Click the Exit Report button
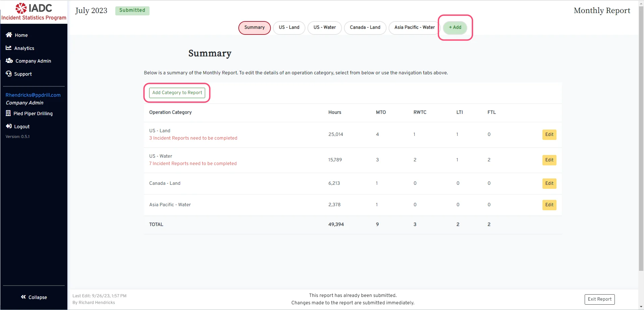Image resolution: width=644 pixels, height=310 pixels. coord(599,299)
